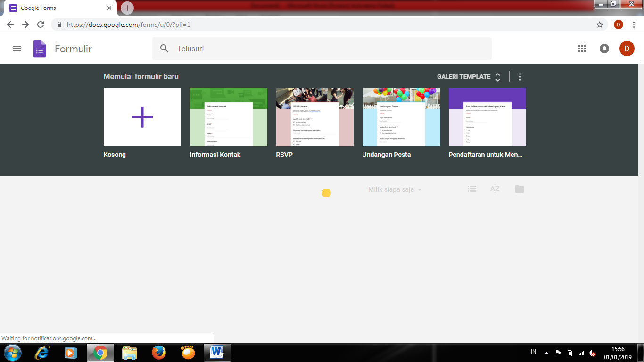Click the purple Forms logo icon

(x=40, y=49)
